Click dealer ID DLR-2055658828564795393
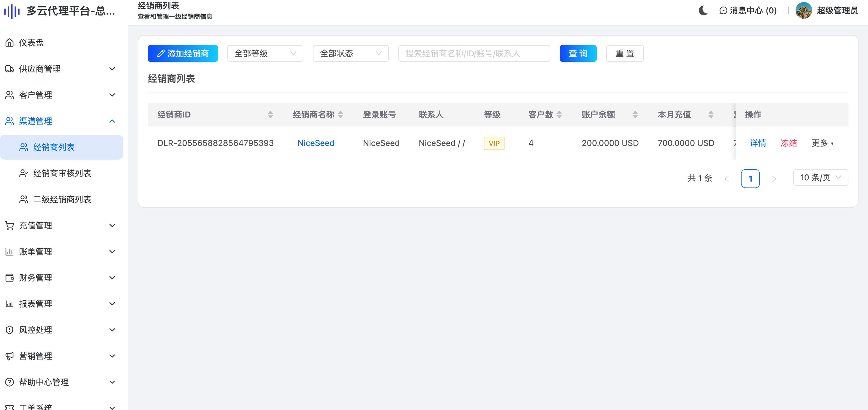The width and height of the screenshot is (868, 410). click(215, 143)
